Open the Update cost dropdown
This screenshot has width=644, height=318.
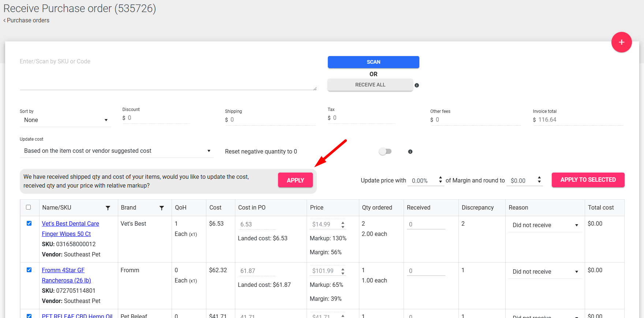click(117, 151)
